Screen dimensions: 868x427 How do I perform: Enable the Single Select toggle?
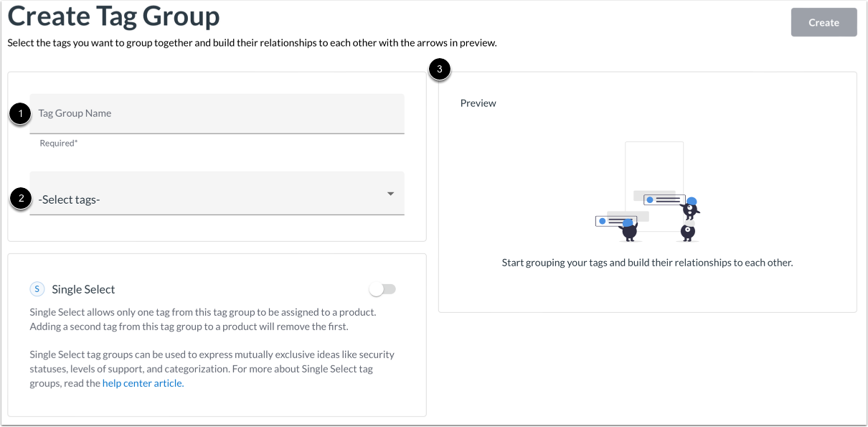(382, 288)
